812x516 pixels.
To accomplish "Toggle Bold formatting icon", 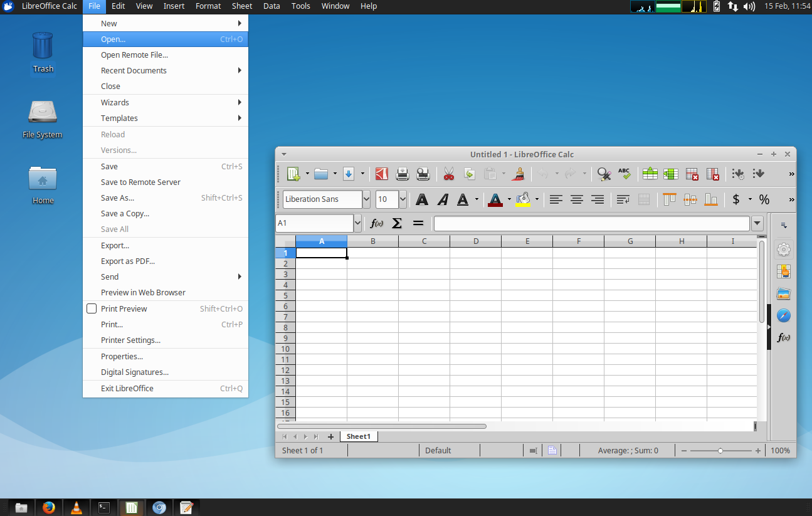I will 422,199.
